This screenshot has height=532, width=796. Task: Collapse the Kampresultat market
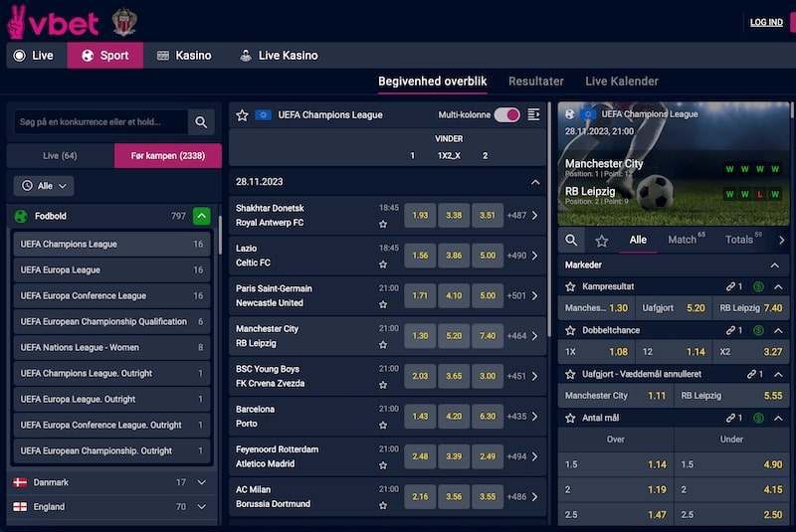pyautogui.click(x=778, y=287)
